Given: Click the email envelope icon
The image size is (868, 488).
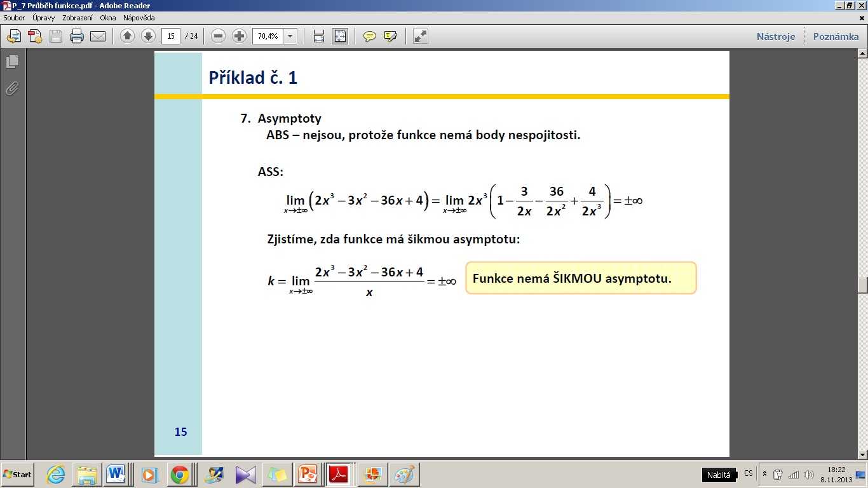Looking at the screenshot, I should pos(98,36).
